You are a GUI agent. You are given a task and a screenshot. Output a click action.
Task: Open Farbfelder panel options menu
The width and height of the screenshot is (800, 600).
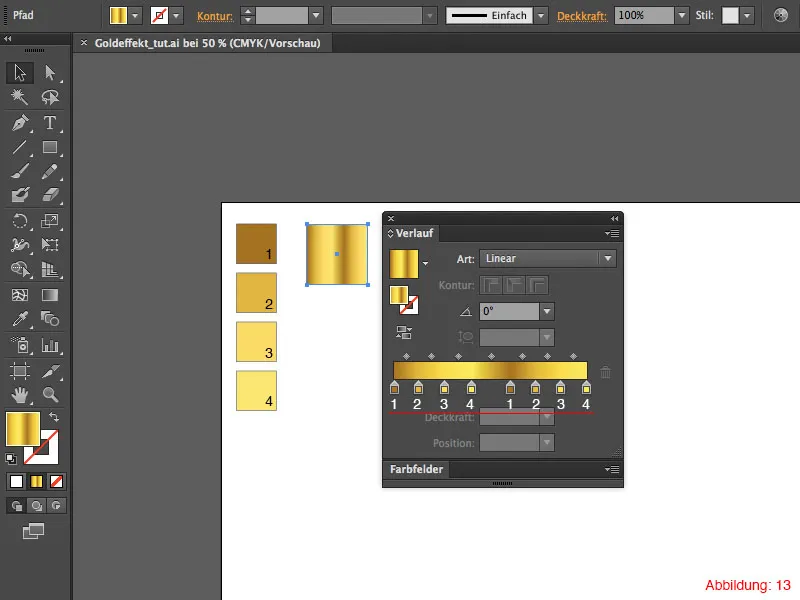click(x=613, y=469)
